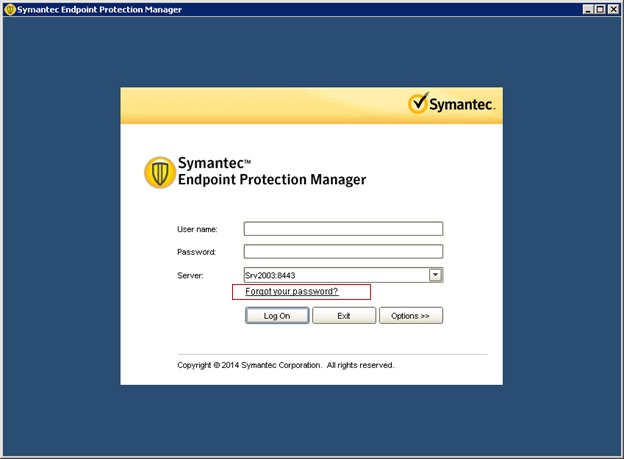
Task: Click the User name input field
Action: (x=343, y=229)
